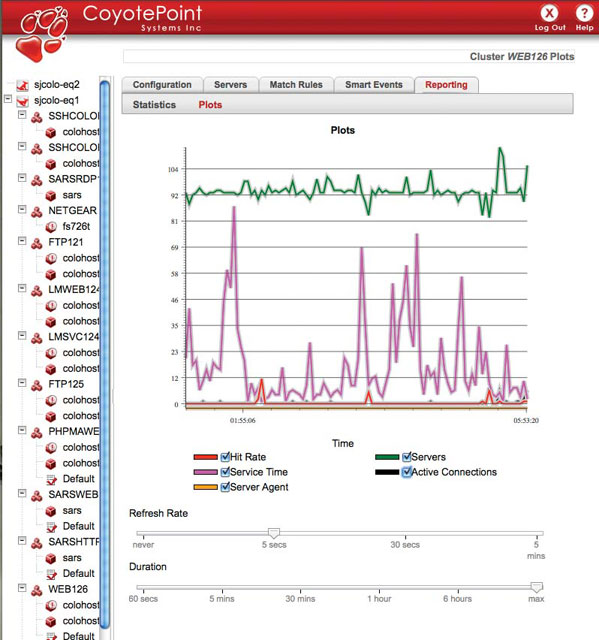This screenshot has width=599, height=640.
Task: Click the Hit Rate red legend swatch
Action: (x=205, y=457)
